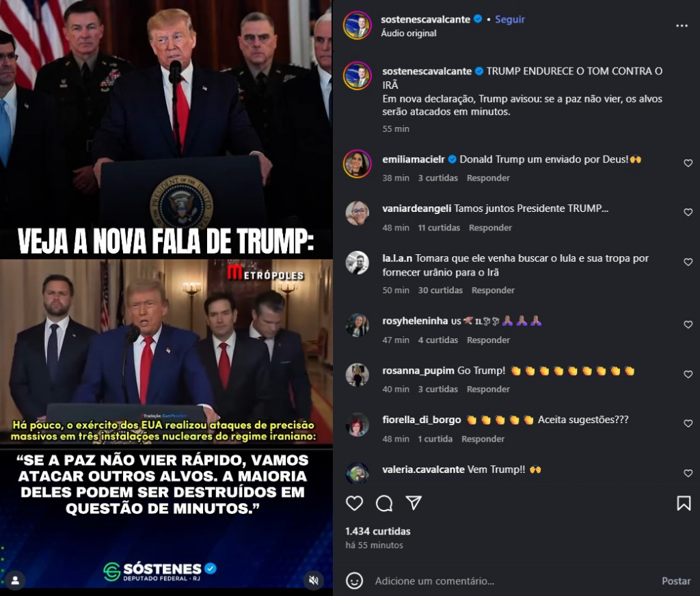Unmute the video sound
Image resolution: width=700 pixels, height=596 pixels.
click(x=314, y=580)
